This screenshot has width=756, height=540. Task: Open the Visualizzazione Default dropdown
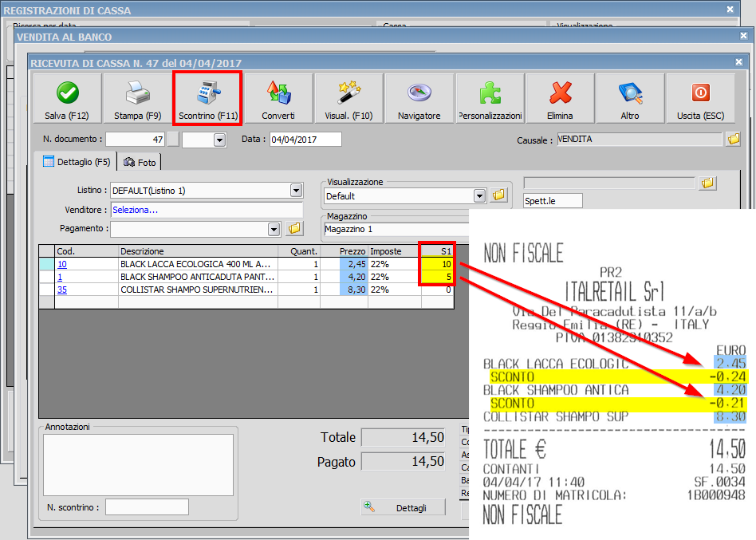coord(478,195)
